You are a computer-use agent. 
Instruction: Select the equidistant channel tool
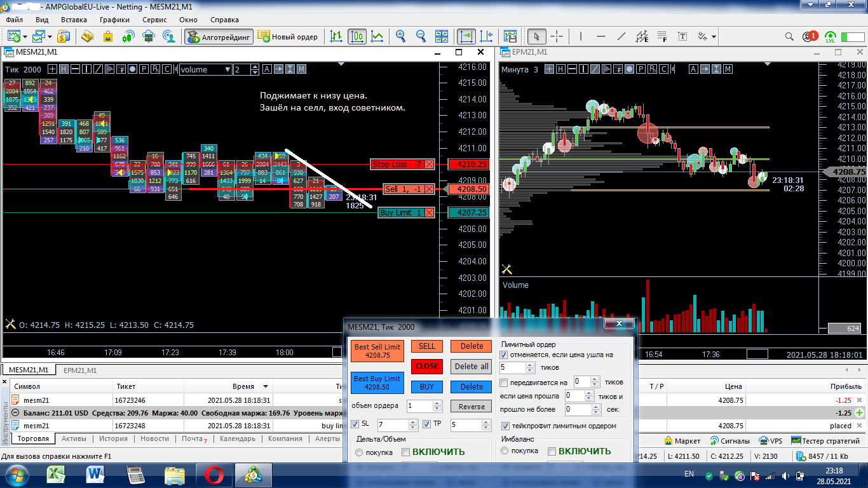[x=642, y=36]
